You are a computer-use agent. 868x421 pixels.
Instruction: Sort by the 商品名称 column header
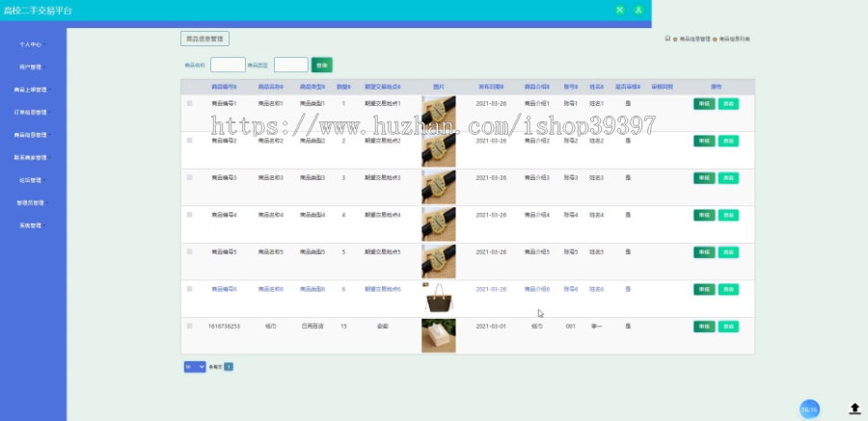[271, 87]
